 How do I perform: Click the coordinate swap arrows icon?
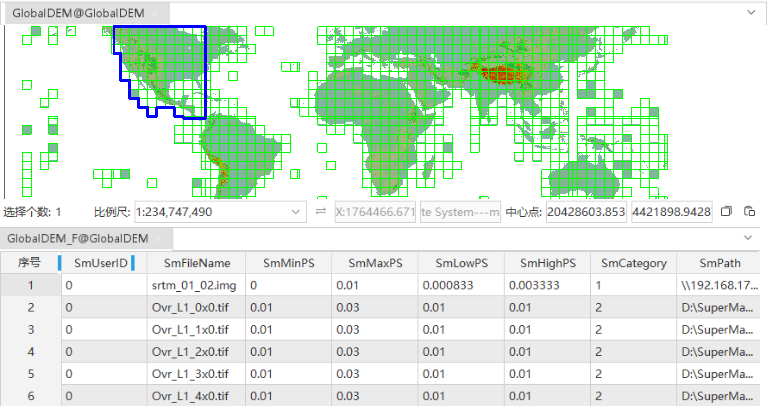click(x=320, y=212)
